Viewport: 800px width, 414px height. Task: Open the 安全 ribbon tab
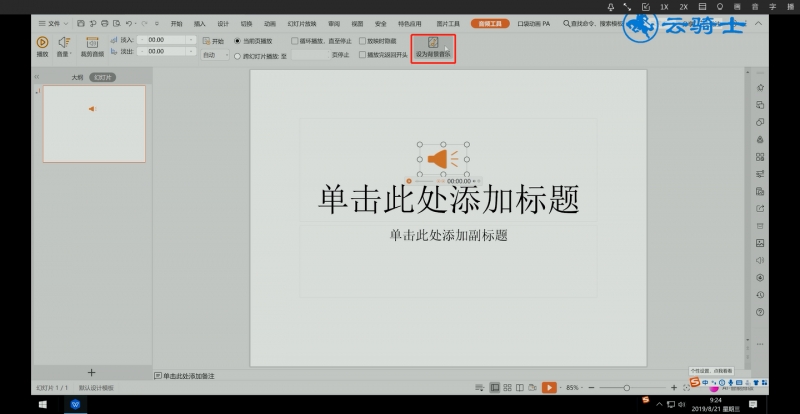coord(381,23)
